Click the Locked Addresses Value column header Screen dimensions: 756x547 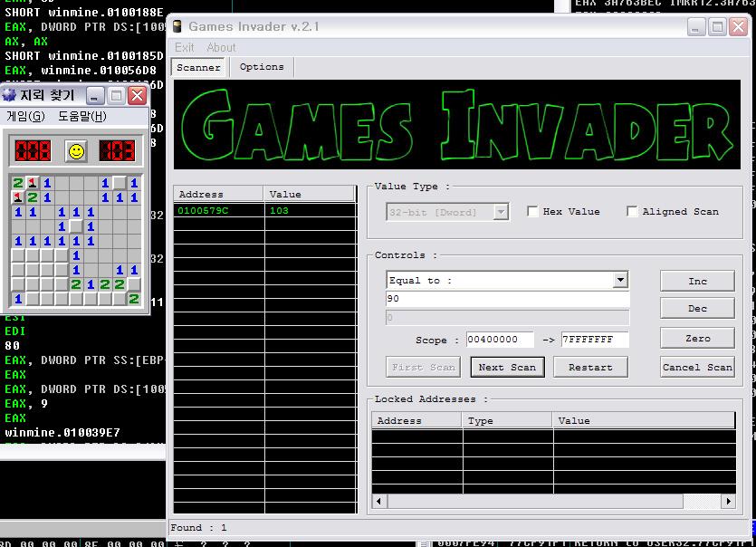(644, 420)
